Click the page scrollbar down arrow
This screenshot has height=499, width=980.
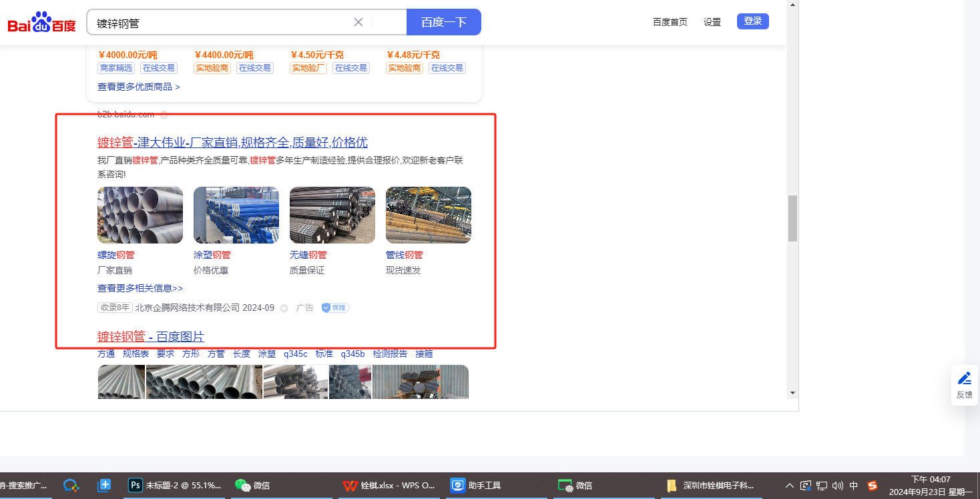(793, 393)
